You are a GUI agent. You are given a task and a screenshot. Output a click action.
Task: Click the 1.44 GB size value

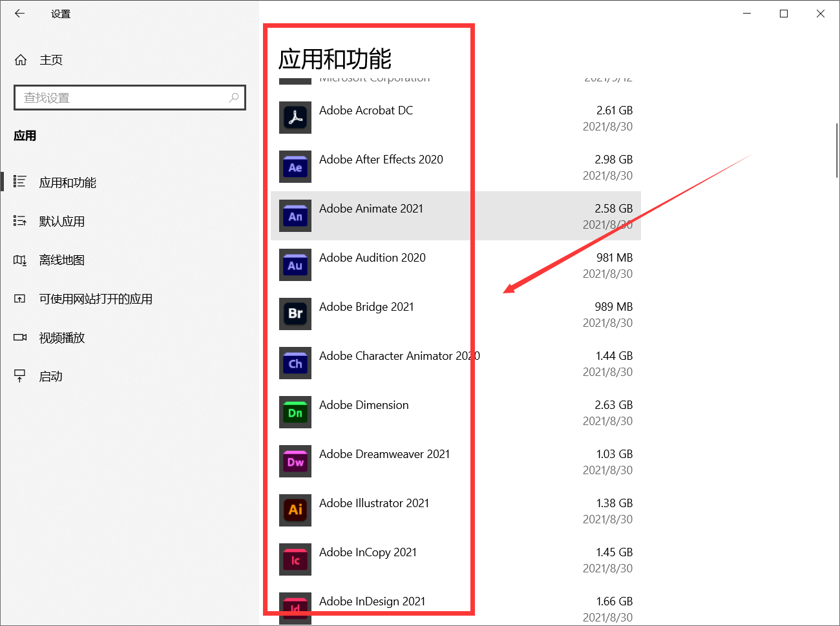[614, 356]
